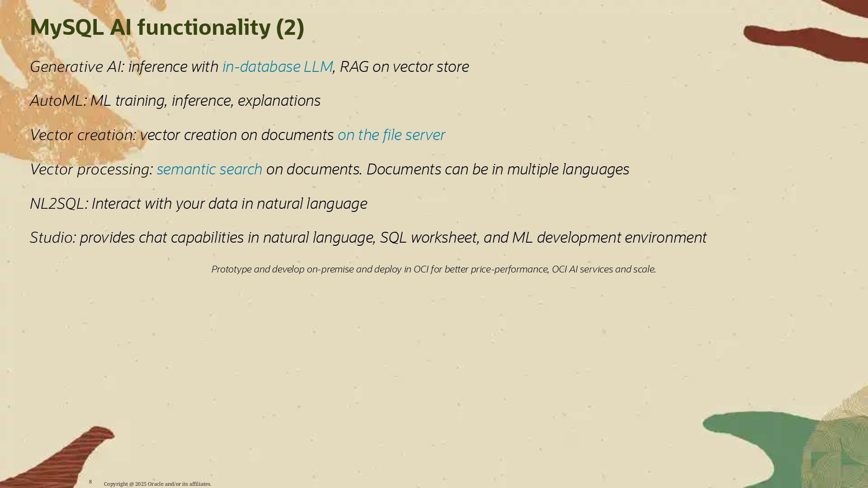
Task: Click the slide title 'MySQL AI functionality (2)'
Action: click(167, 28)
